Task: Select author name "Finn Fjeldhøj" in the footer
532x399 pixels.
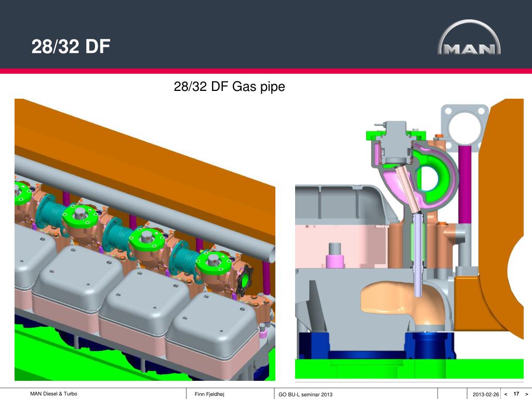Action: [209, 394]
